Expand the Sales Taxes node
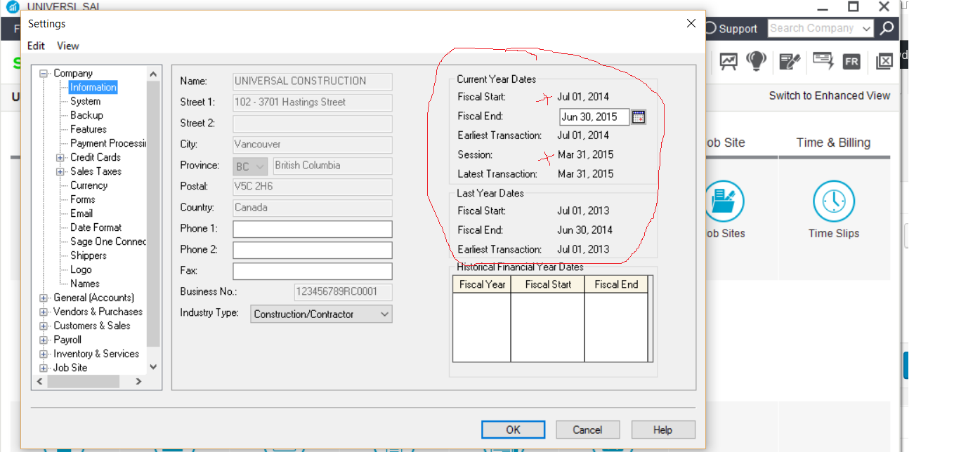Image resolution: width=980 pixels, height=452 pixels. 60,171
